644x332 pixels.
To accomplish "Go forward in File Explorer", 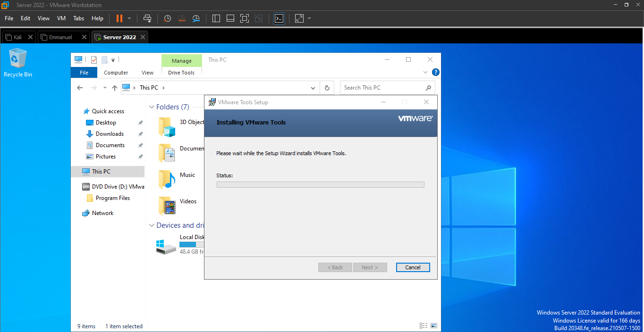I will point(94,88).
